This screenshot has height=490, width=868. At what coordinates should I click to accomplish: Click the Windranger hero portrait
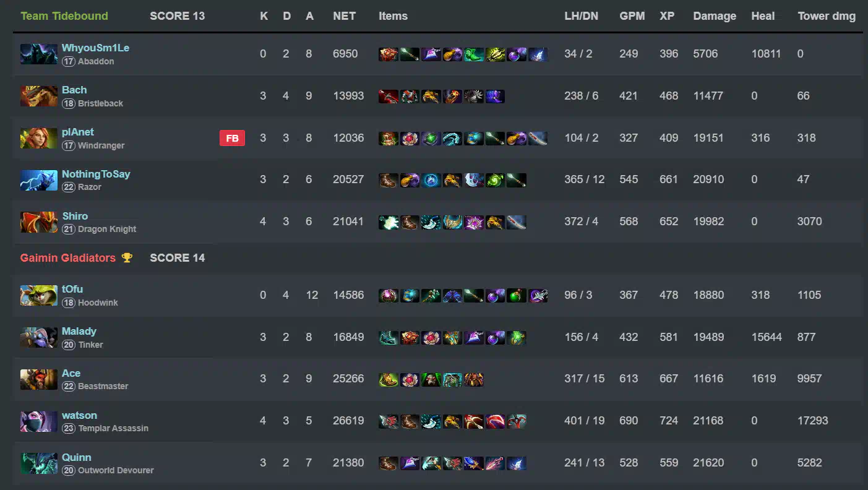39,138
